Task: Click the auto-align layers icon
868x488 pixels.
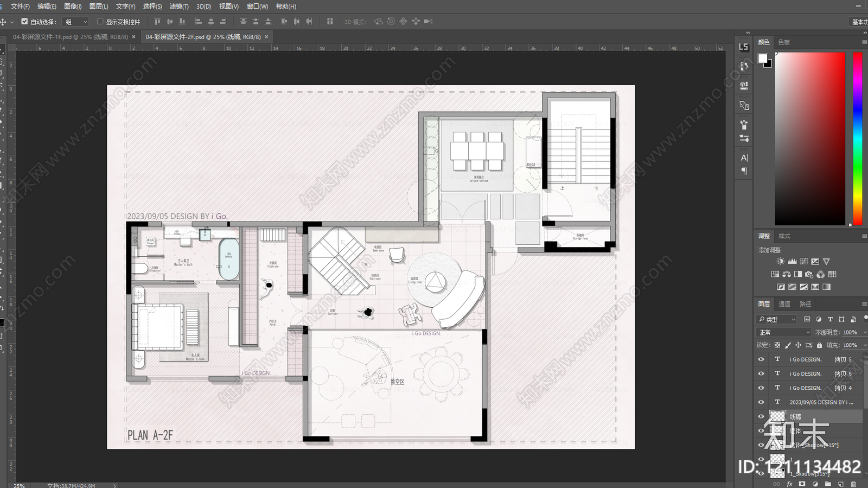Action: [330, 22]
